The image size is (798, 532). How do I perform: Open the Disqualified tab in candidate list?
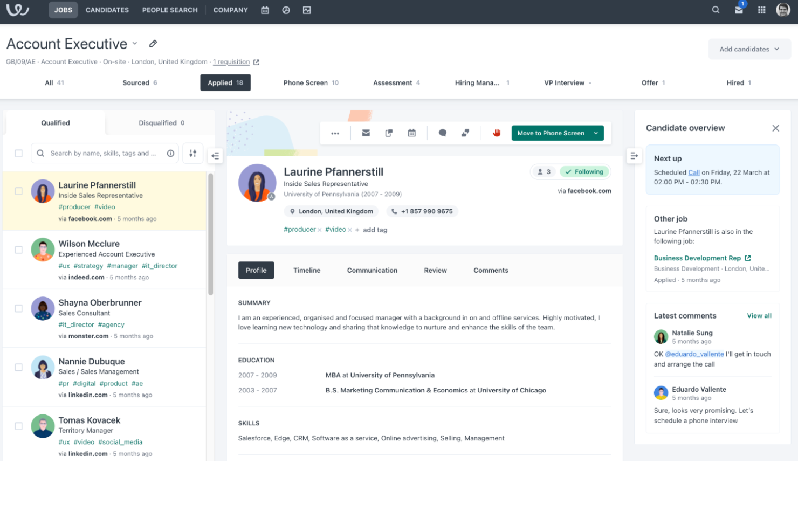click(x=157, y=122)
